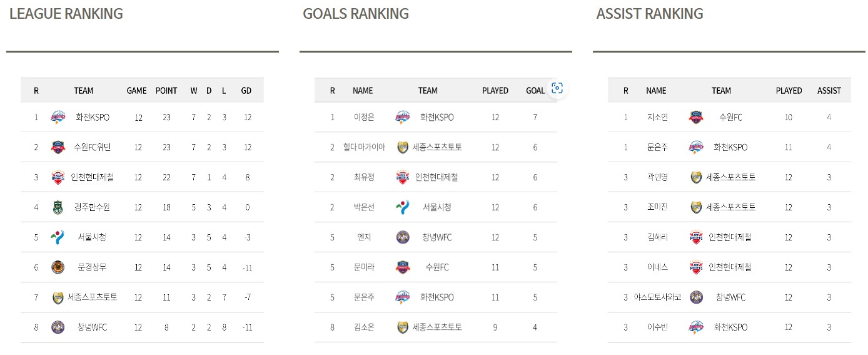Click Changnyeong WFC logo in assist ranking
Image resolution: width=868 pixels, height=355 pixels.
pyautogui.click(x=696, y=297)
